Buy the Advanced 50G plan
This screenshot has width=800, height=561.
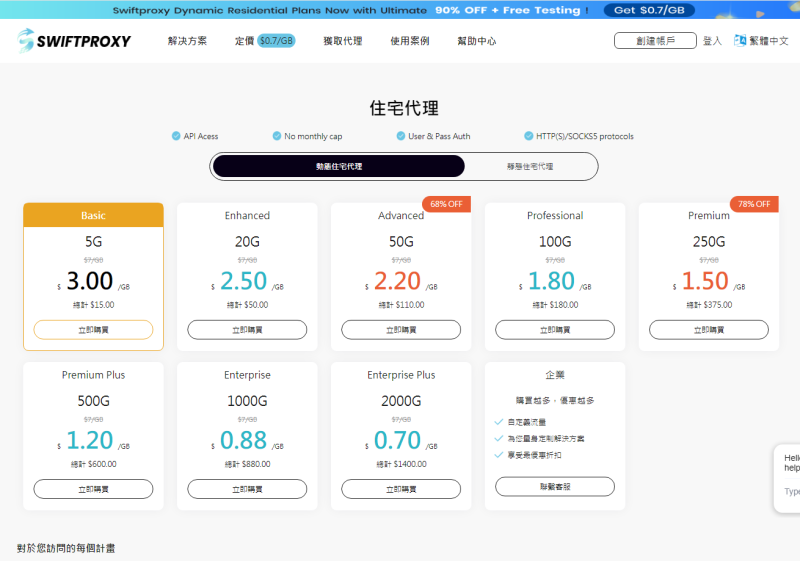point(401,330)
